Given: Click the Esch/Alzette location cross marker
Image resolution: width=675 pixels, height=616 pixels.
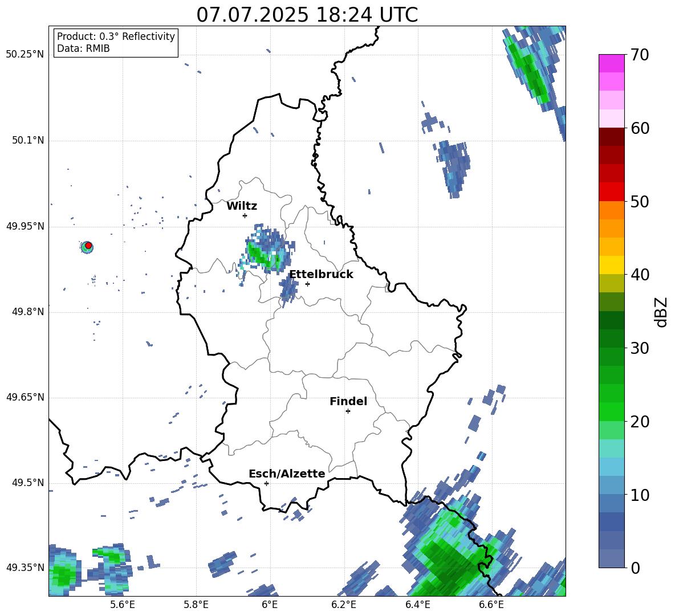Looking at the screenshot, I should point(266,483).
